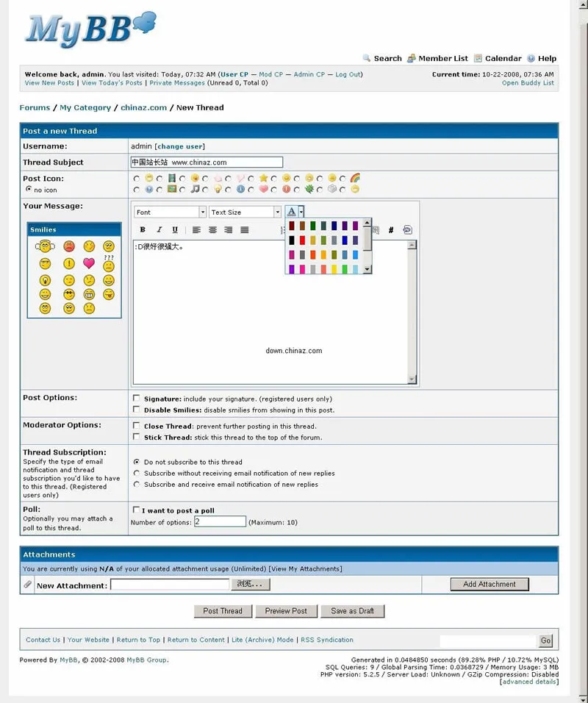Click the underline formatting button

(175, 230)
